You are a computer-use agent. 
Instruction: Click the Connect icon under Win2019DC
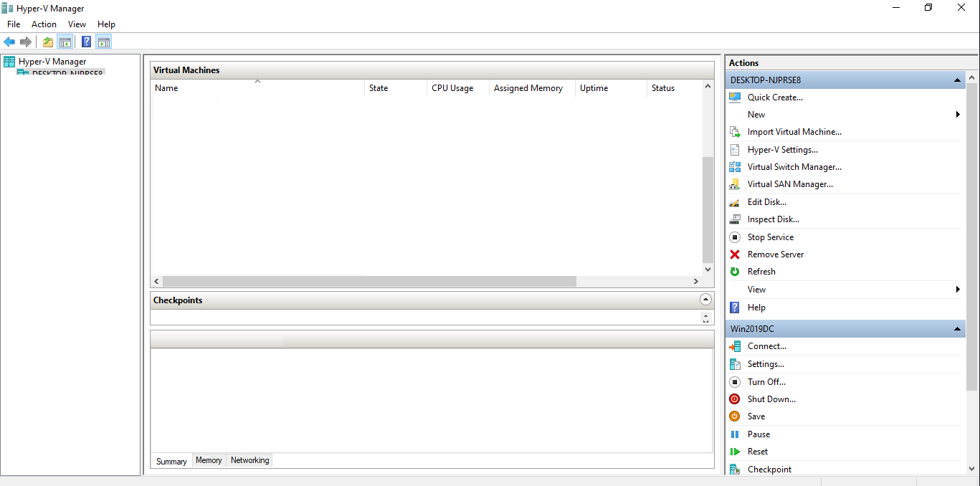[x=735, y=346]
